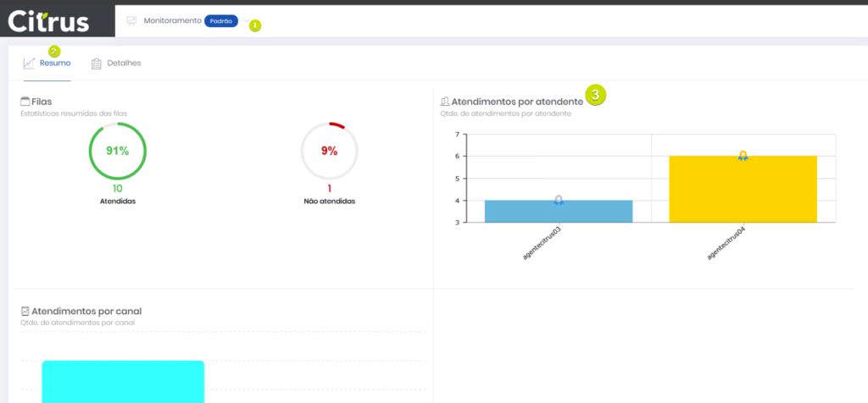Click the Atendimentos por canal icon
Screen dimensions: 868x403
tap(25, 311)
